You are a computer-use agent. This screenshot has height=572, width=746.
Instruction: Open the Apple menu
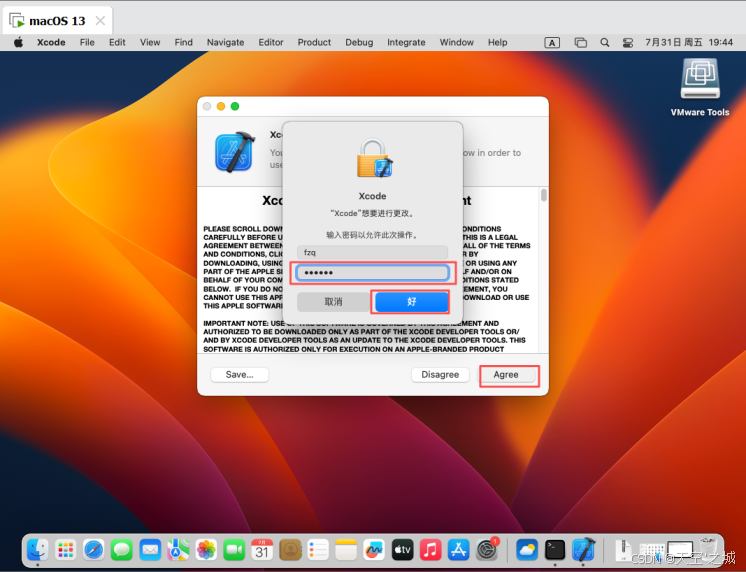[x=19, y=42]
